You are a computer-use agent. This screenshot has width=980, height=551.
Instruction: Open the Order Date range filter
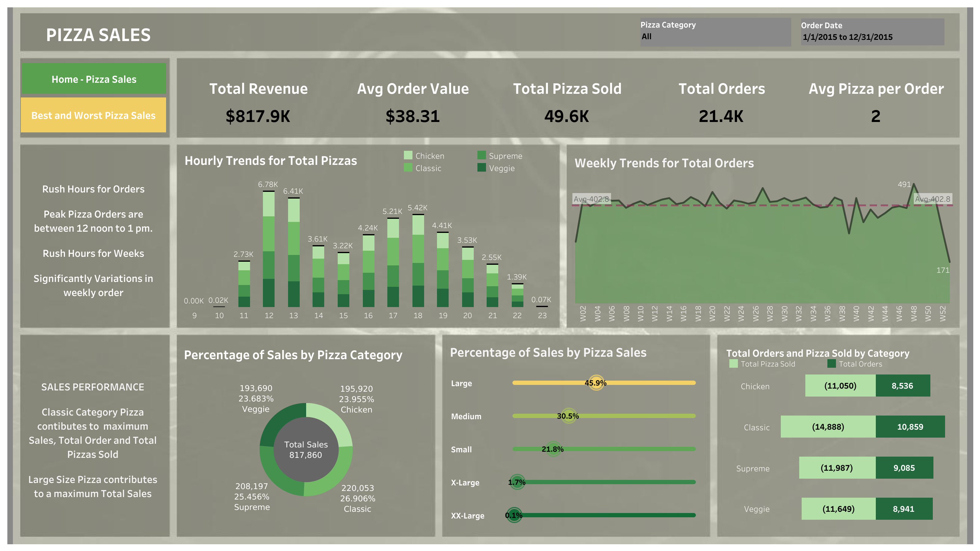pos(872,32)
